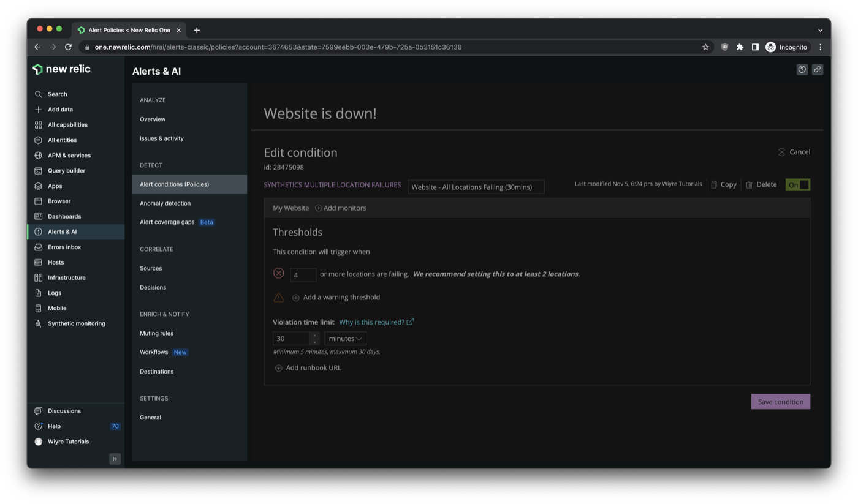Edit the condition name text field
858x504 pixels.
[476, 187]
